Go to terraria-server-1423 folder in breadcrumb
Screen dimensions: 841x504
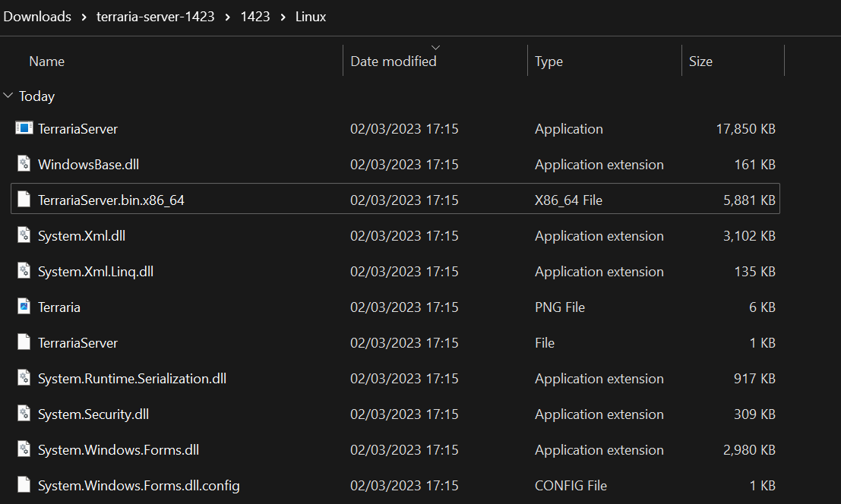tap(156, 17)
